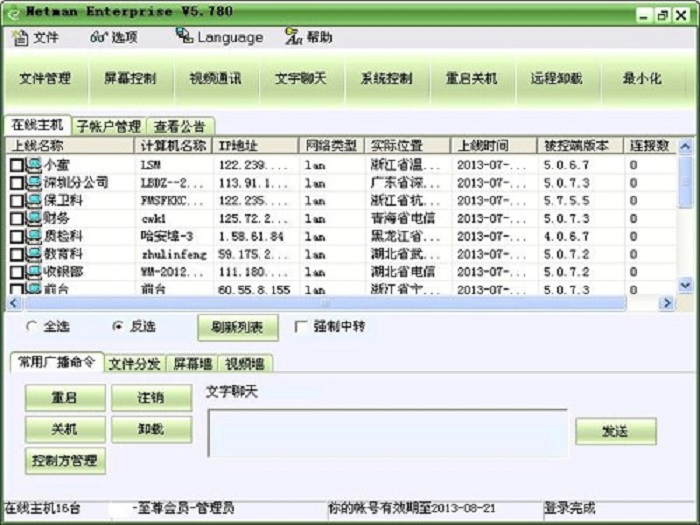Check the box for host 收银部
This screenshot has width=700, height=525.
(17, 272)
